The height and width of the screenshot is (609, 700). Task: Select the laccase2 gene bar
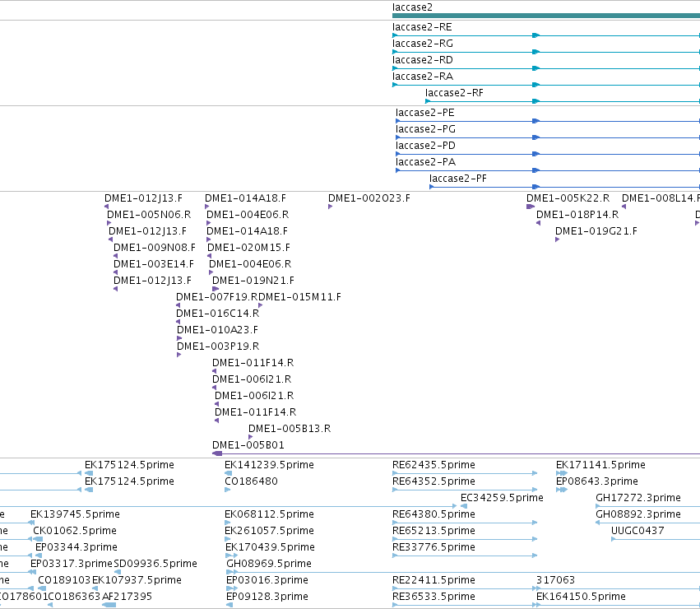coord(546,16)
